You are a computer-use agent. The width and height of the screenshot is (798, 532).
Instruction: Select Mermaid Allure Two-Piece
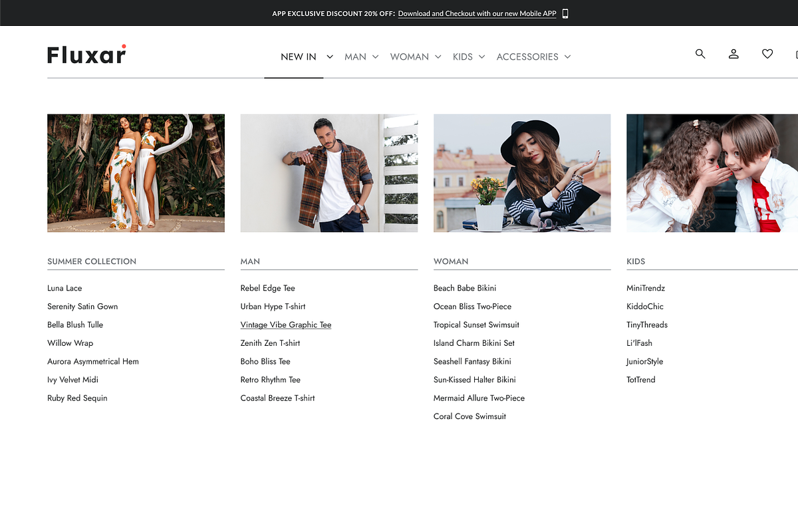click(479, 398)
